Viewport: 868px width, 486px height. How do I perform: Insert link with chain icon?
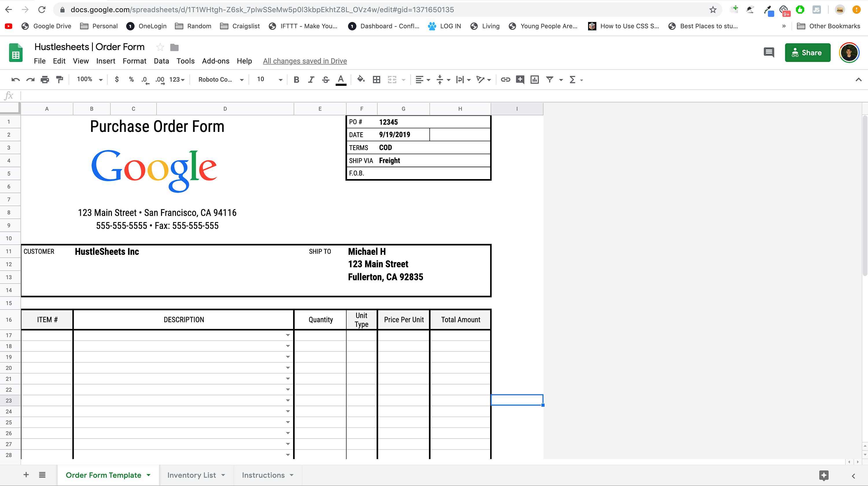click(505, 80)
